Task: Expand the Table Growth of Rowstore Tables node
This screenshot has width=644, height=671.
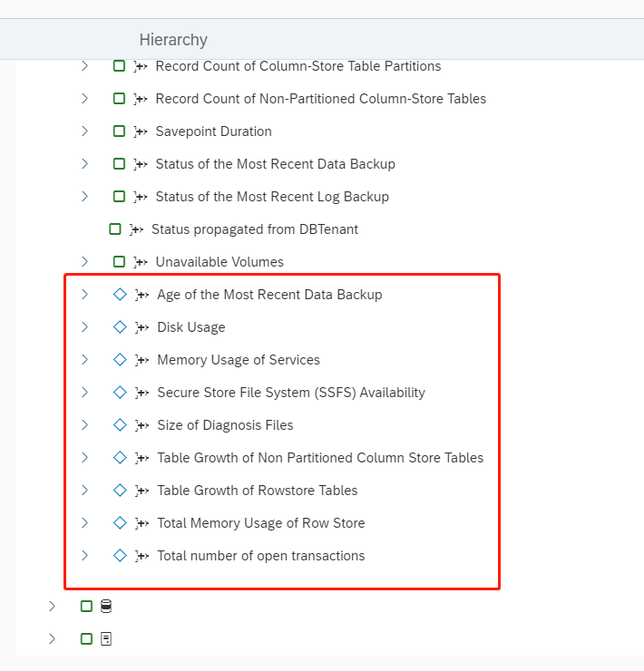Action: coord(84,490)
